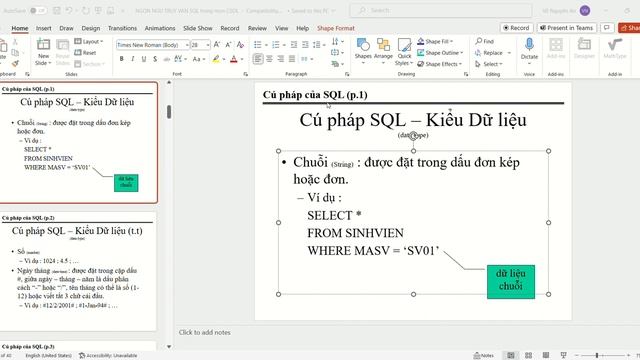This screenshot has width=640, height=360.
Task: Toggle AutoSave switch
Action: coord(38,10)
